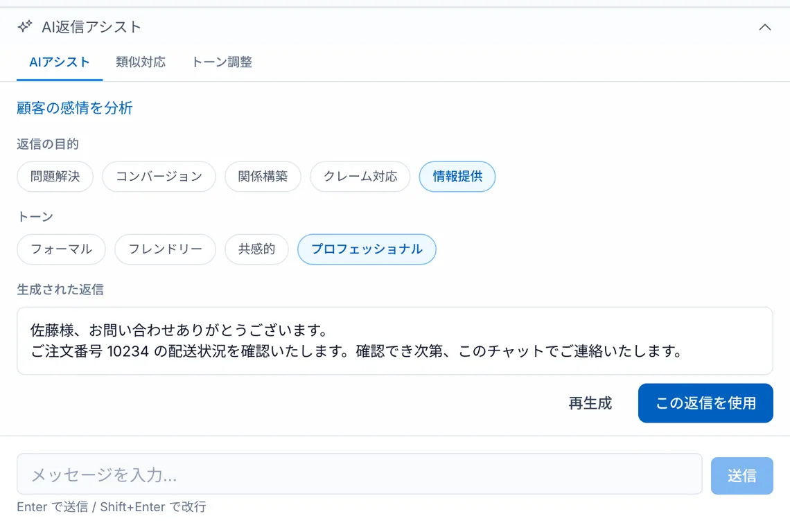Click the 送信 button
The height and width of the screenshot is (532, 790).
point(741,476)
